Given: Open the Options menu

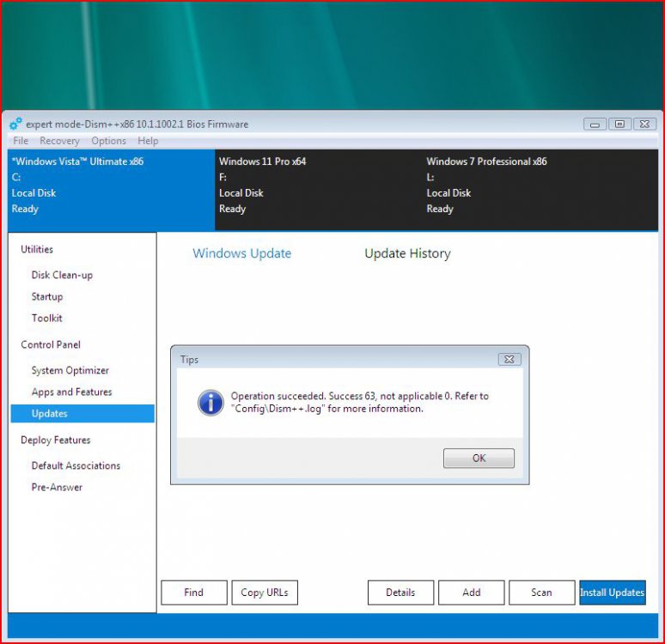Looking at the screenshot, I should pos(108,141).
